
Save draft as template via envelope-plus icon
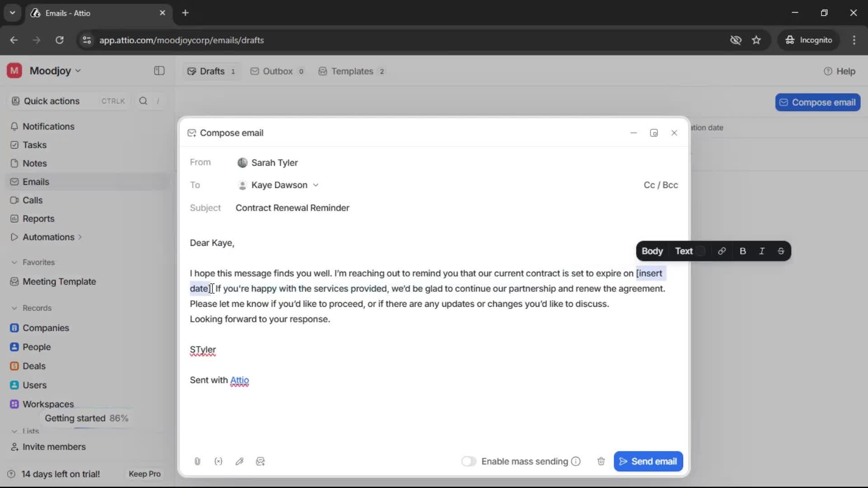261,461
